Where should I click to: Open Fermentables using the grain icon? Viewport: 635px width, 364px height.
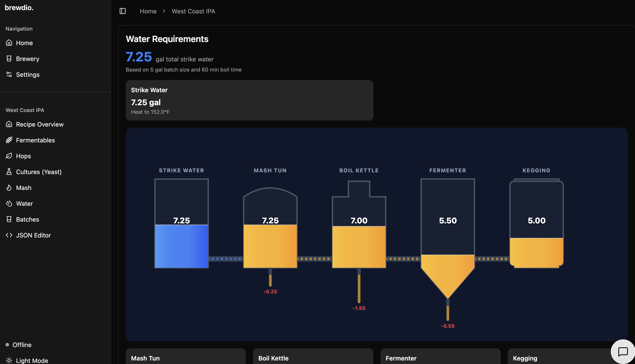(9, 140)
